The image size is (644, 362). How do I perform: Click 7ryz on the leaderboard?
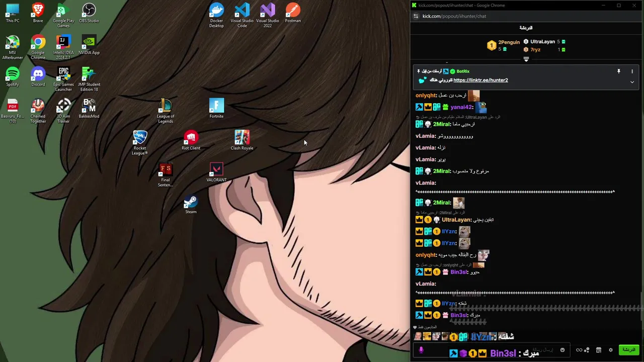click(x=535, y=50)
